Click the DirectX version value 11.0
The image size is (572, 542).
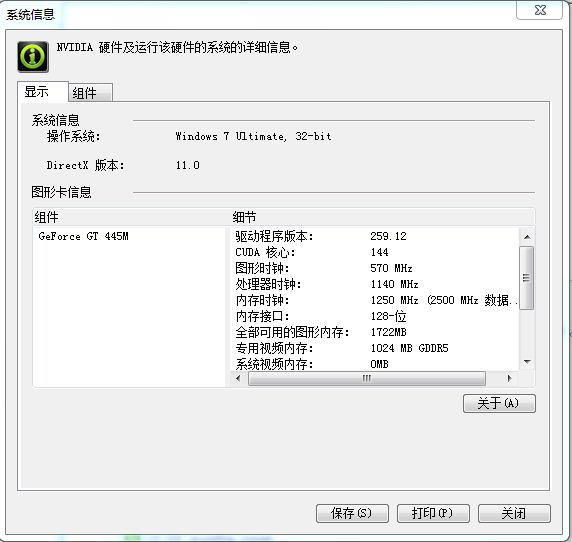tap(188, 165)
